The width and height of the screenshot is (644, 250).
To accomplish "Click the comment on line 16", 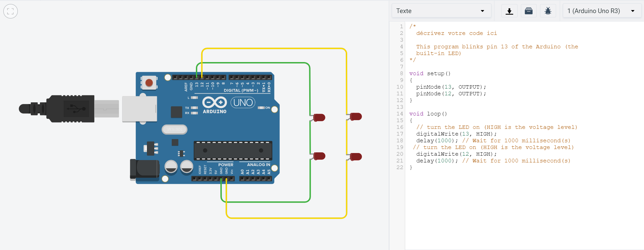I will tap(497, 127).
